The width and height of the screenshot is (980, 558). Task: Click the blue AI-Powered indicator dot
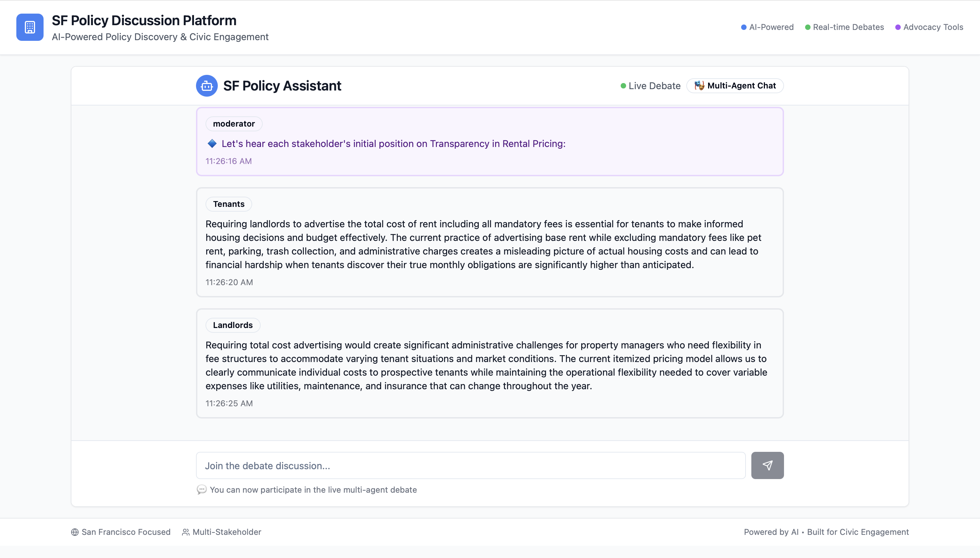point(744,27)
